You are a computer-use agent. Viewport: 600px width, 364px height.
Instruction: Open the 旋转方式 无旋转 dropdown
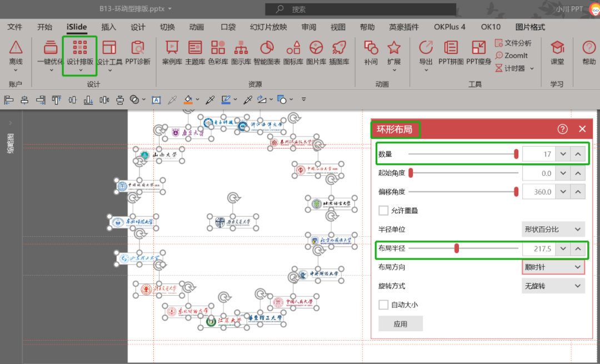click(553, 286)
